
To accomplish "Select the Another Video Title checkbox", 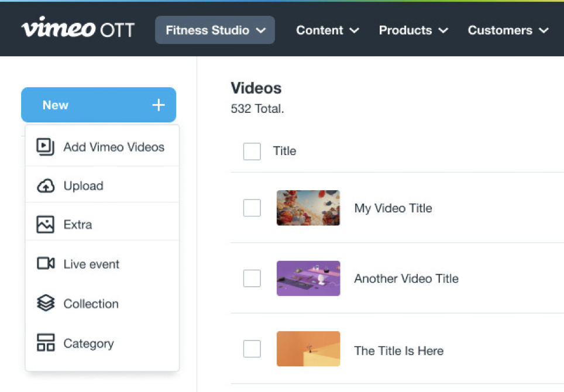I will coord(252,278).
